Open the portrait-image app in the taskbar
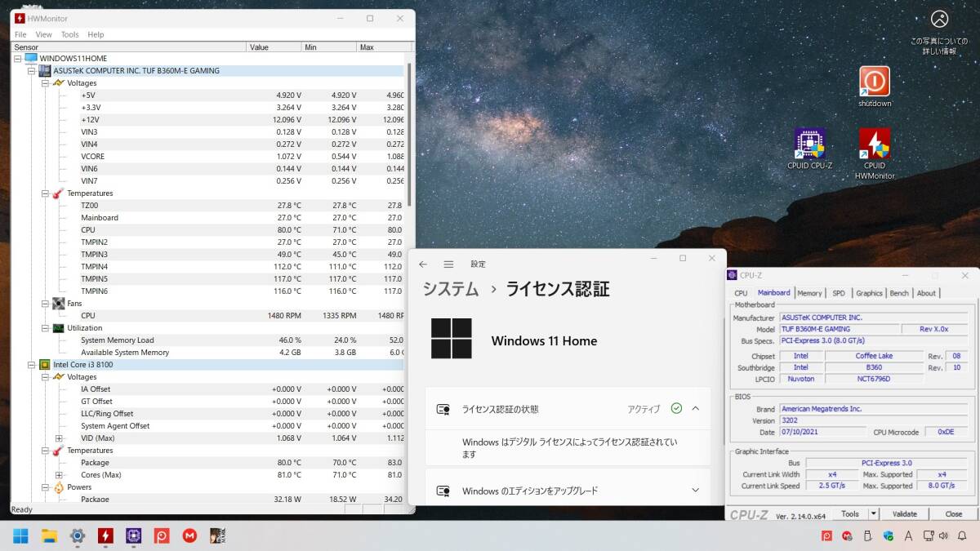The width and height of the screenshot is (980, 551). pyautogui.click(x=218, y=535)
